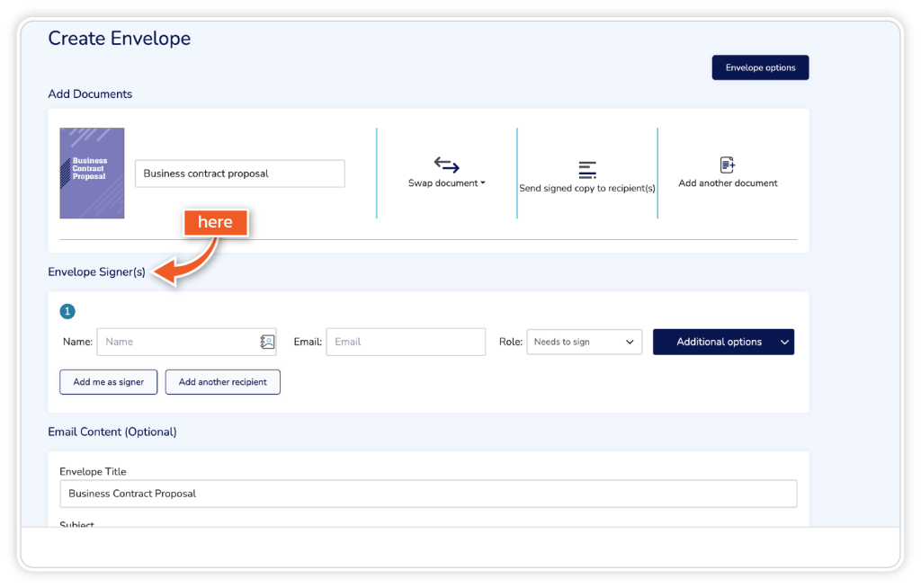The image size is (921, 588).
Task: Click the Envelope Title text field
Action: point(428,494)
